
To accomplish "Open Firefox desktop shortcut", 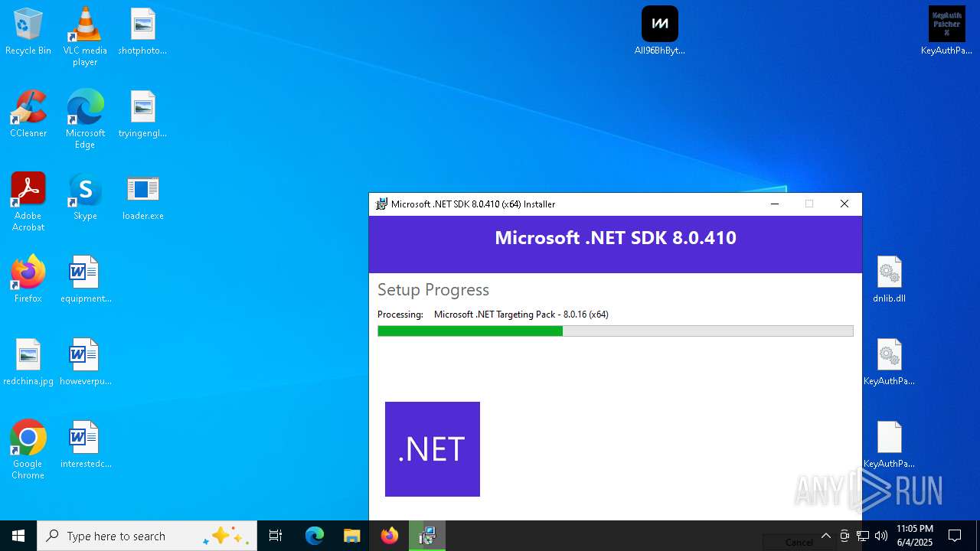I will 28,280.
